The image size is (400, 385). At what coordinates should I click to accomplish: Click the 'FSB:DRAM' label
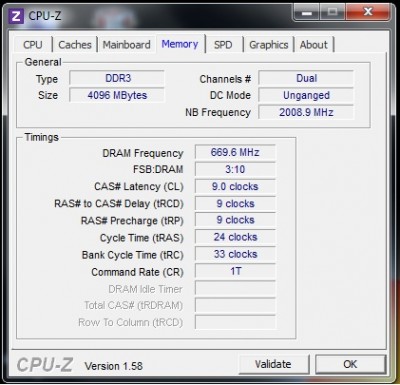(x=158, y=169)
